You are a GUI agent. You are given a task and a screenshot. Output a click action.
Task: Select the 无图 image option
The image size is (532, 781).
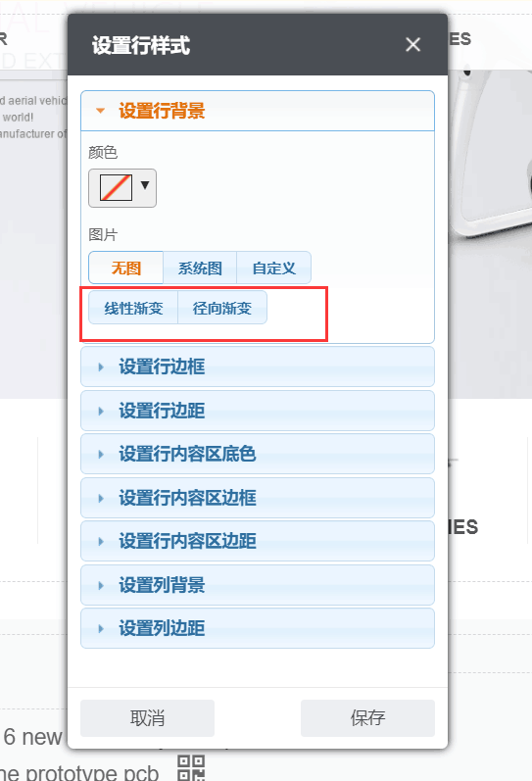(126, 268)
